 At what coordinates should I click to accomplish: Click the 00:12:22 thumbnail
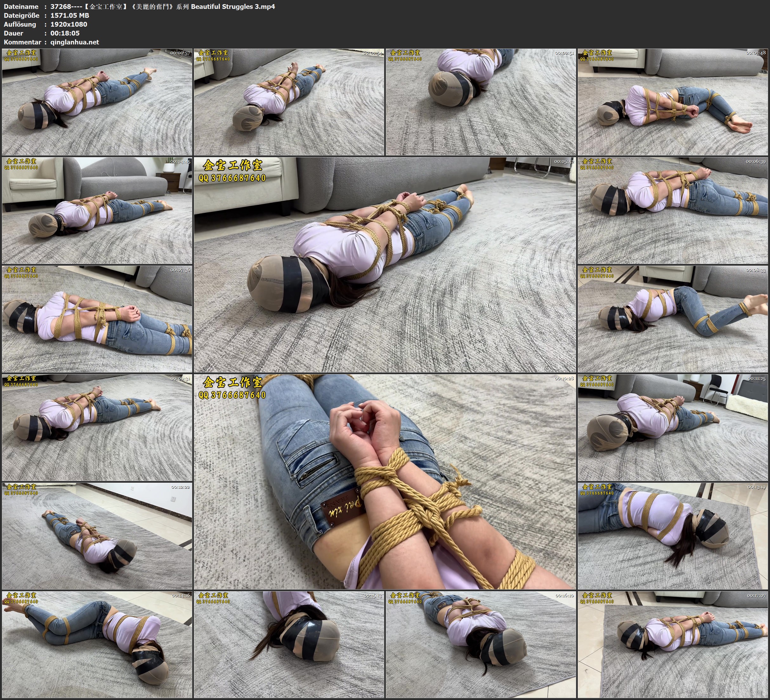pyautogui.click(x=97, y=536)
